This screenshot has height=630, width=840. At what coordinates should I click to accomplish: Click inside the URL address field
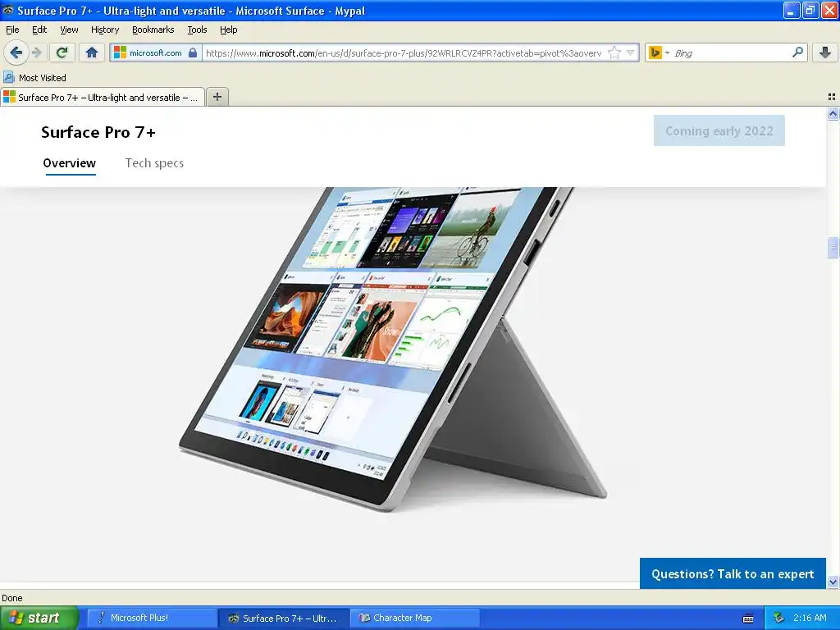(404, 52)
